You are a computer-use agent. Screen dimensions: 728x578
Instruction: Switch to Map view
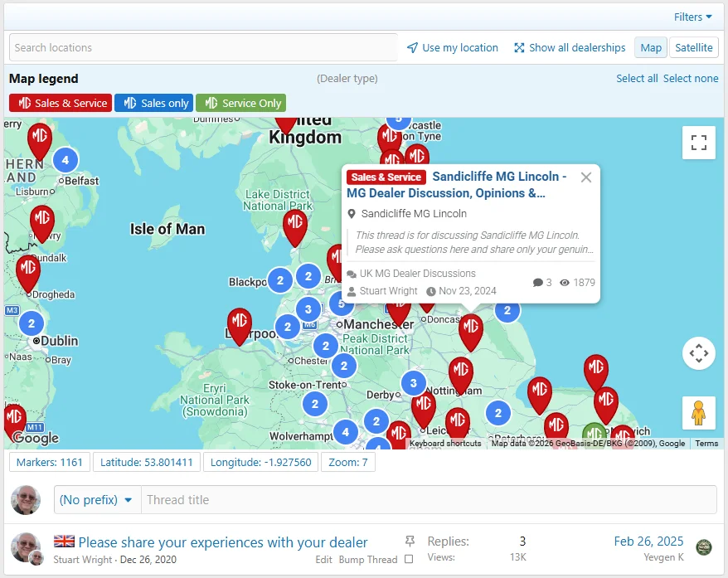tap(650, 47)
